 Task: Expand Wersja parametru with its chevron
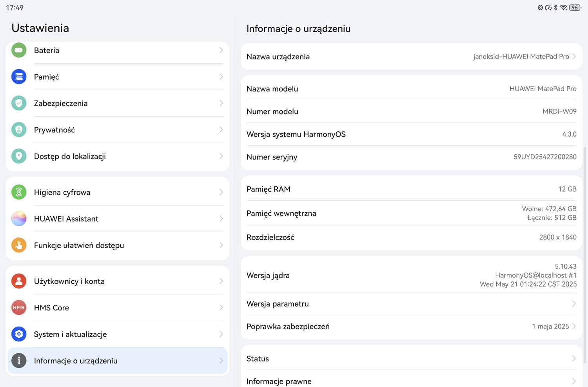(x=574, y=304)
